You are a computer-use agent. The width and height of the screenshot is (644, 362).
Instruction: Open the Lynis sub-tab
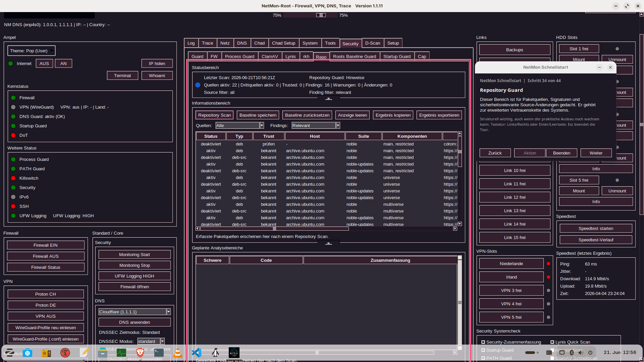pyautogui.click(x=290, y=57)
